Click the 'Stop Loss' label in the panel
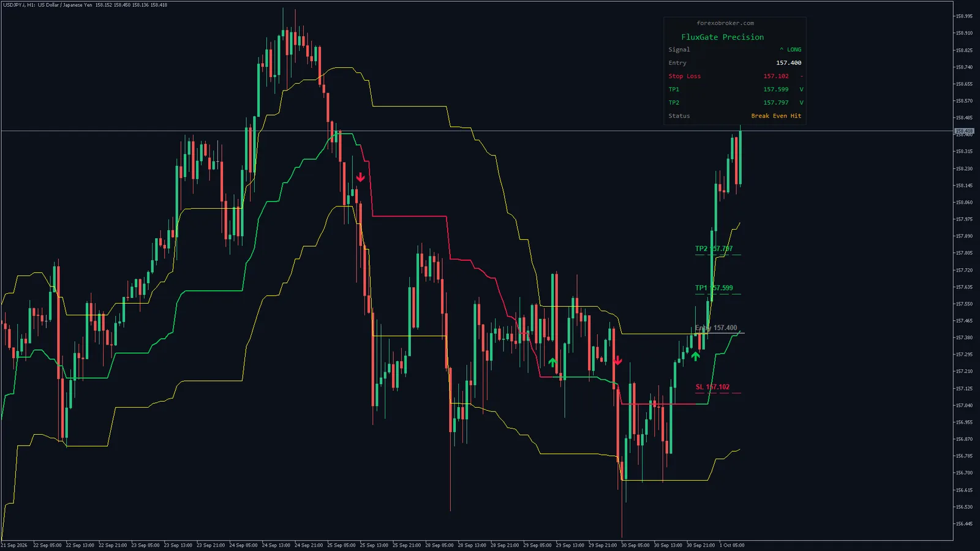The width and height of the screenshot is (980, 551). click(x=685, y=76)
